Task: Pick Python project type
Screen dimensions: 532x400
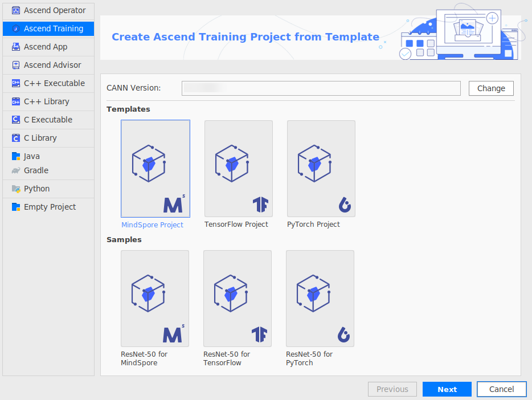Action: pos(48,189)
